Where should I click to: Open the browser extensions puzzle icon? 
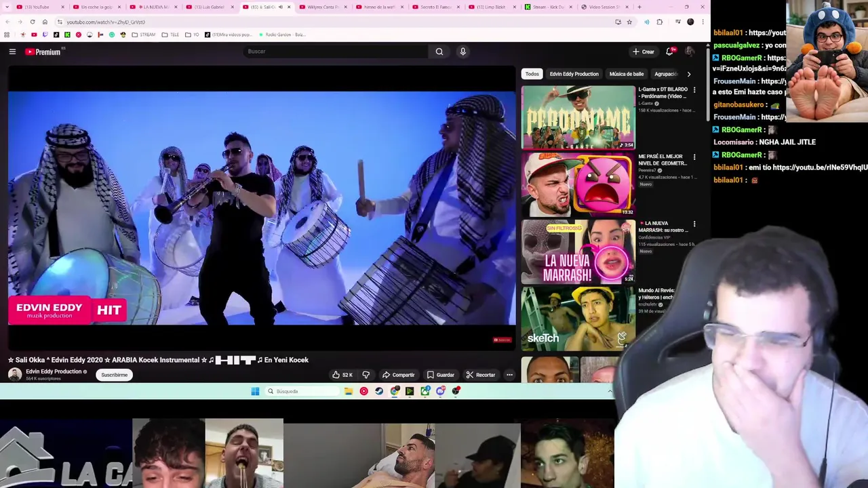click(x=659, y=22)
